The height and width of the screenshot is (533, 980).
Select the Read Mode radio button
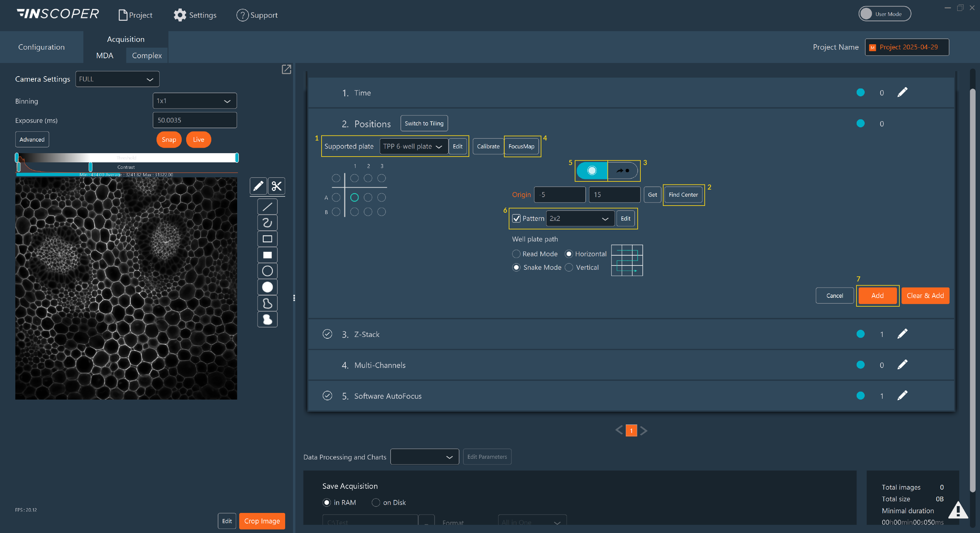pyautogui.click(x=516, y=254)
